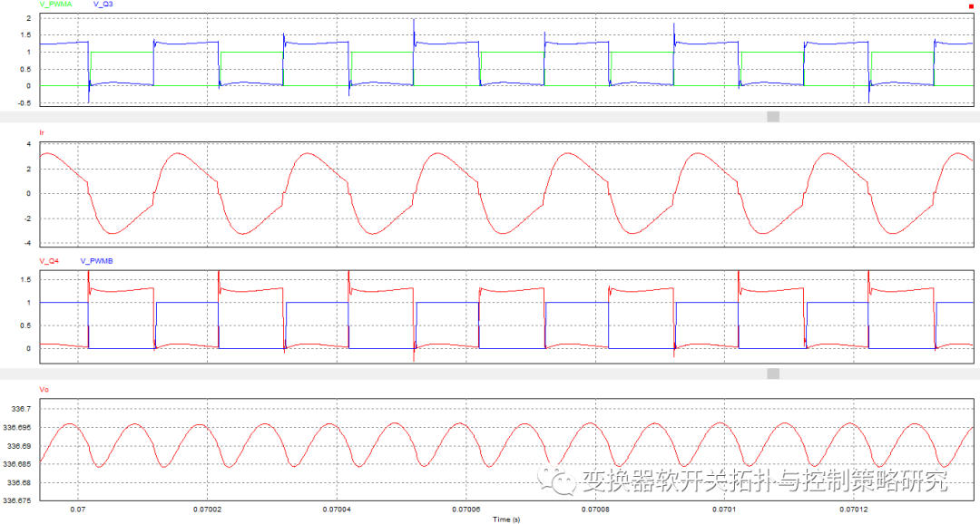Click the -2 value on the Ir plot axis
The height and width of the screenshot is (524, 980).
click(27, 218)
